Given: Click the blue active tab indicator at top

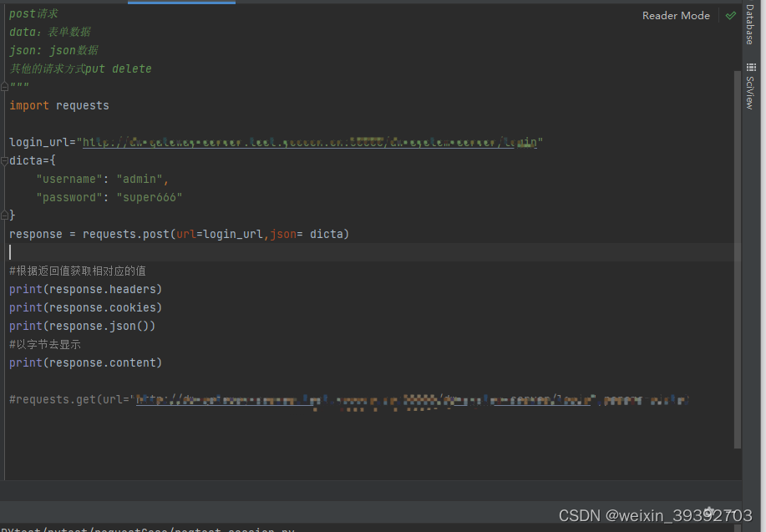Looking at the screenshot, I should coord(182,3).
